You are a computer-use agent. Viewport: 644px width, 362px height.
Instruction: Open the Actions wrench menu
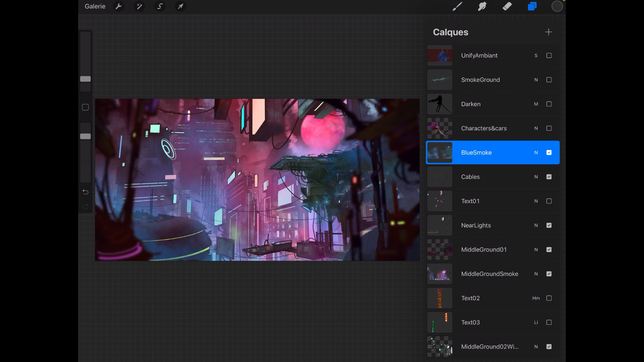(118, 6)
